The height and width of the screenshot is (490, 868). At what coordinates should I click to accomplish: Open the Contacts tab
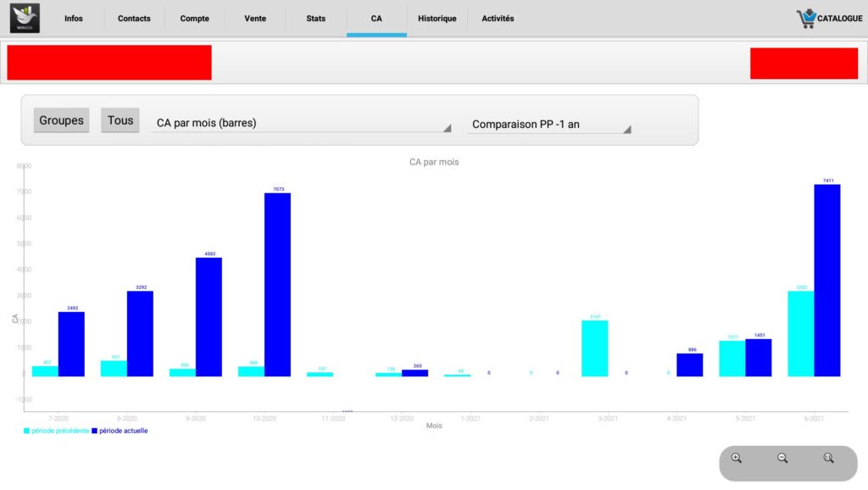click(134, 19)
